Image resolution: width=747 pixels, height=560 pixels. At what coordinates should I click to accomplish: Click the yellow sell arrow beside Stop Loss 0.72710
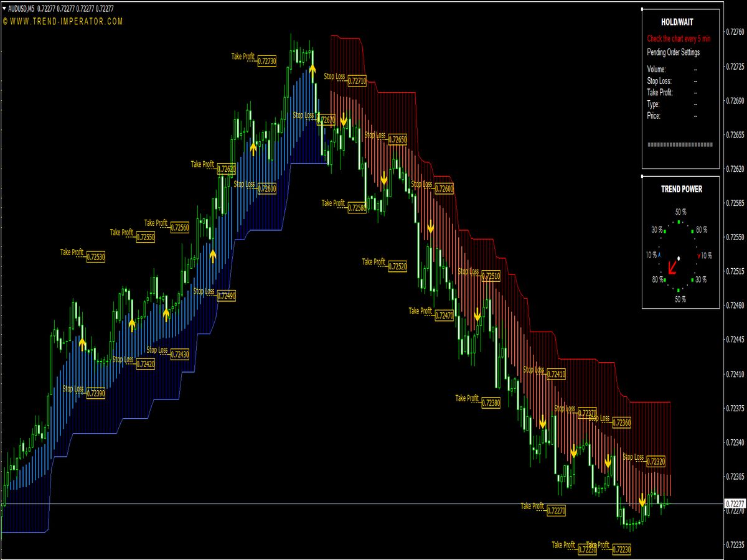(x=344, y=118)
